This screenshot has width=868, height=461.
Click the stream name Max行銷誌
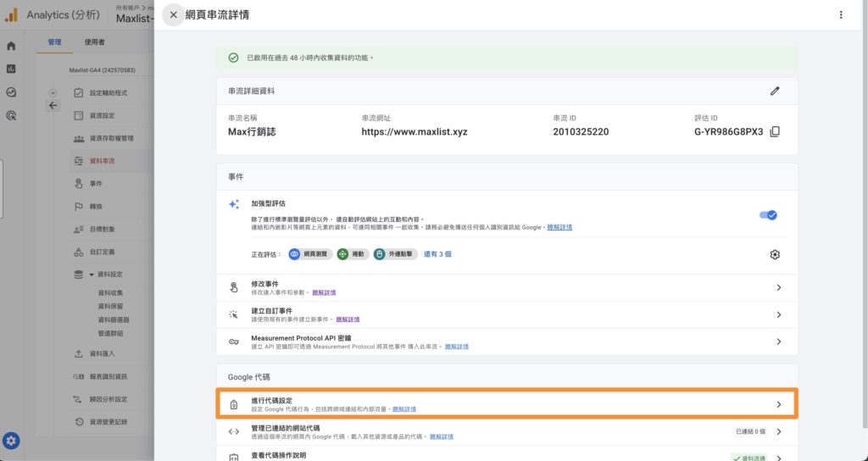point(252,131)
